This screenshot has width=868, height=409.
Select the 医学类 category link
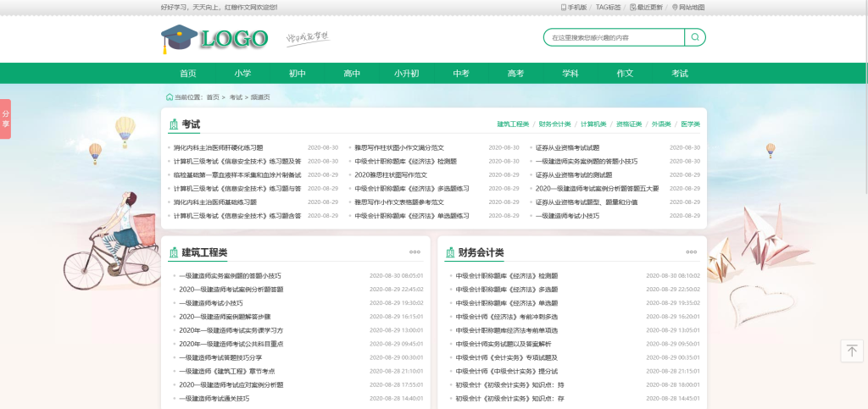pyautogui.click(x=690, y=124)
